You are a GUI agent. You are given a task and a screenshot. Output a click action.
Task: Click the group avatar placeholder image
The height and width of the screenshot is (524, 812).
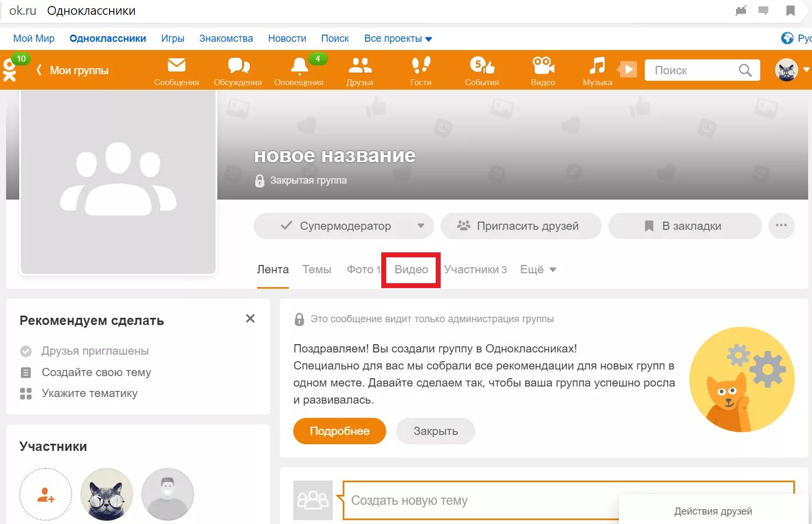tap(118, 181)
